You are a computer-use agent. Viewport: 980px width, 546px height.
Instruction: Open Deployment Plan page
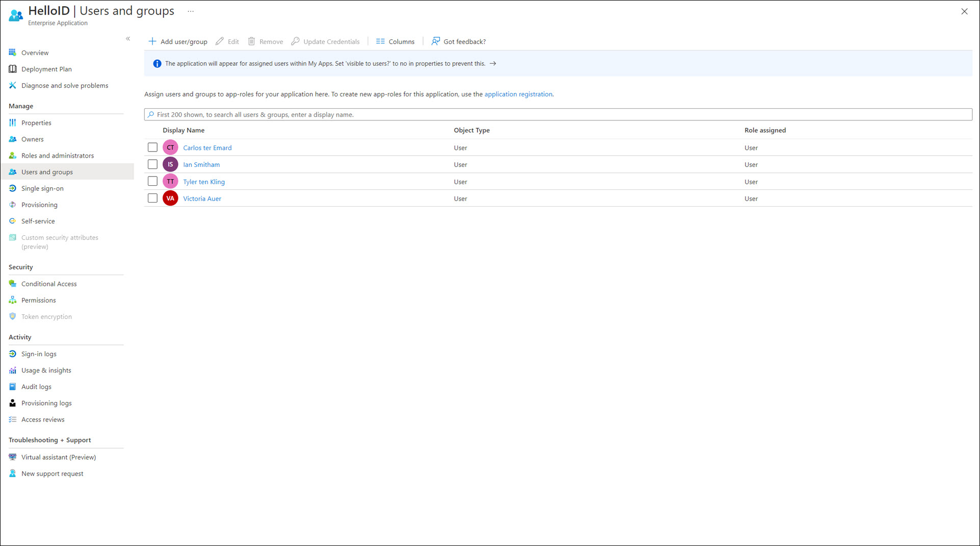(x=46, y=69)
